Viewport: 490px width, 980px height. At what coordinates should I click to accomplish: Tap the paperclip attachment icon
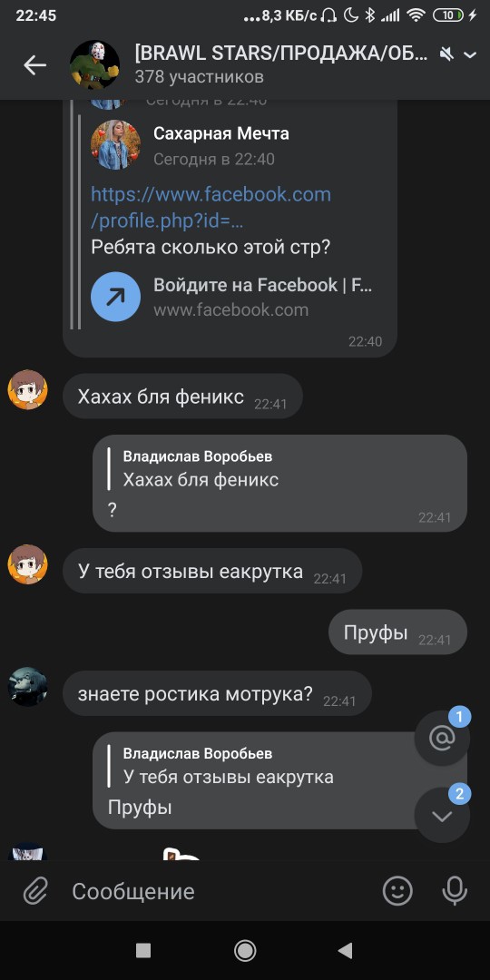coord(35,891)
